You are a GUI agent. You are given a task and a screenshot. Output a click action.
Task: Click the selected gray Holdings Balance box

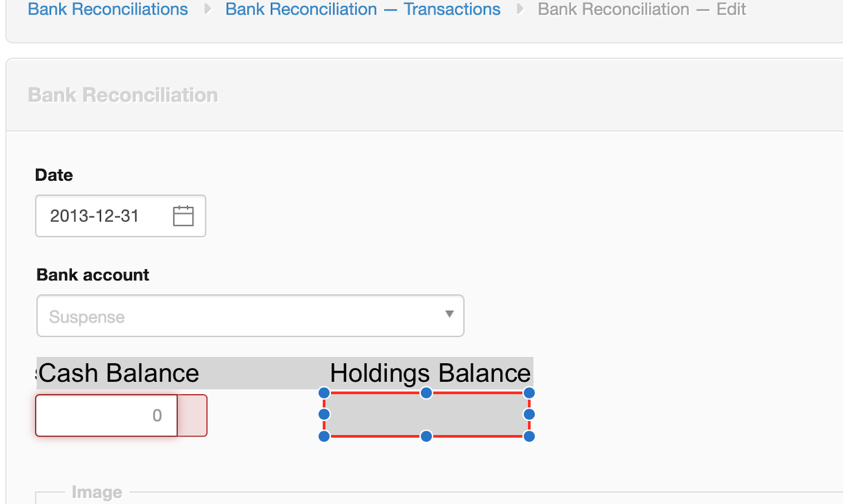(426, 414)
